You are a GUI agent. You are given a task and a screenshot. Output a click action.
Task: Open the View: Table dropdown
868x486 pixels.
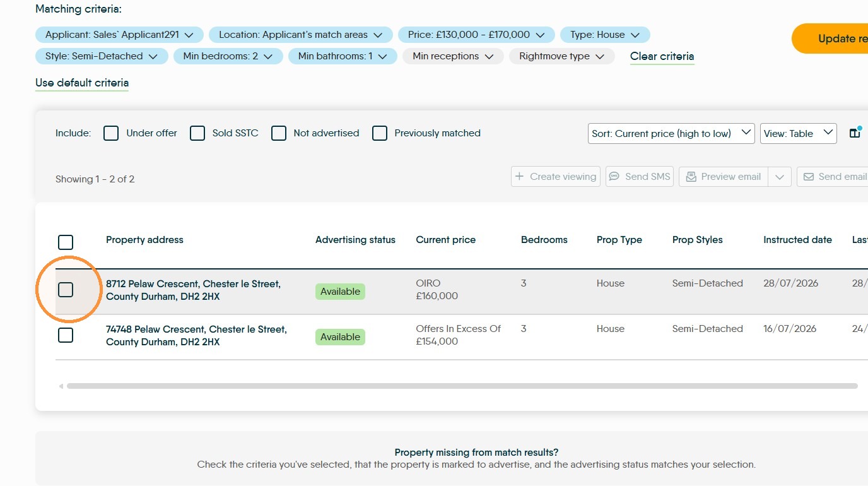(x=799, y=133)
